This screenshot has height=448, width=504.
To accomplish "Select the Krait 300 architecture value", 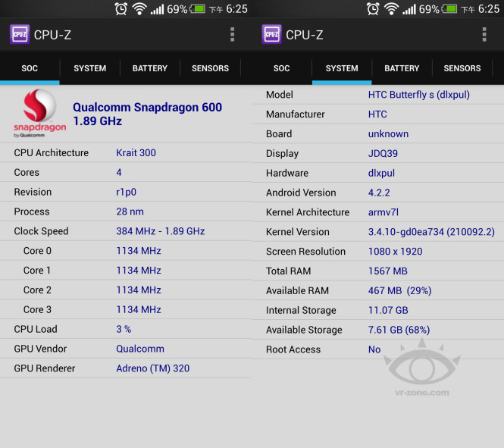I will click(136, 152).
